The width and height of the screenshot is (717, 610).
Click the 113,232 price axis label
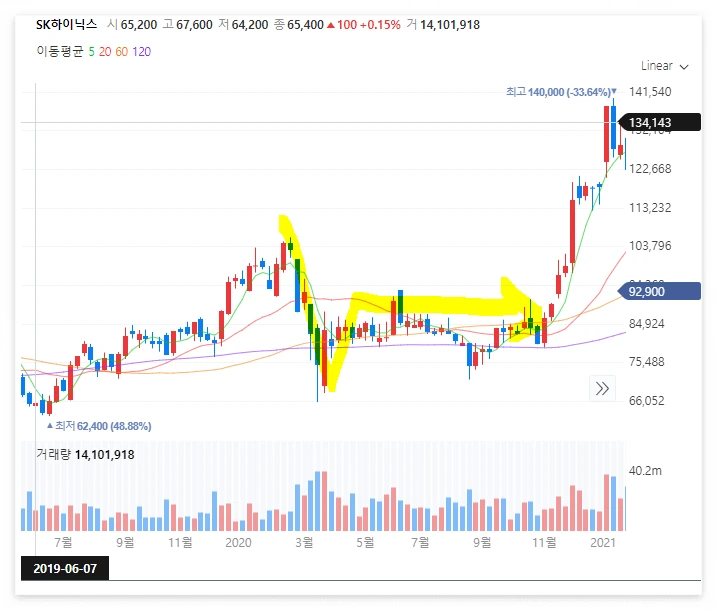(650, 208)
